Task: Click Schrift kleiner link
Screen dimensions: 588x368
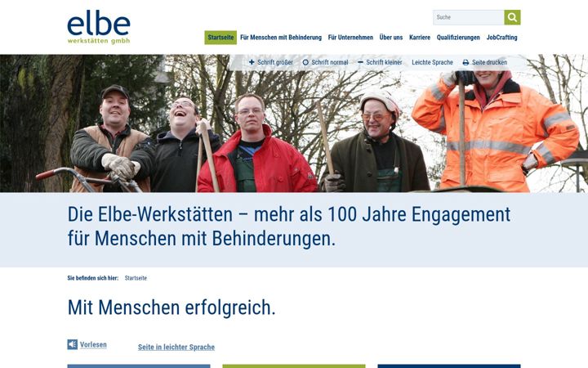Action: [x=384, y=62]
